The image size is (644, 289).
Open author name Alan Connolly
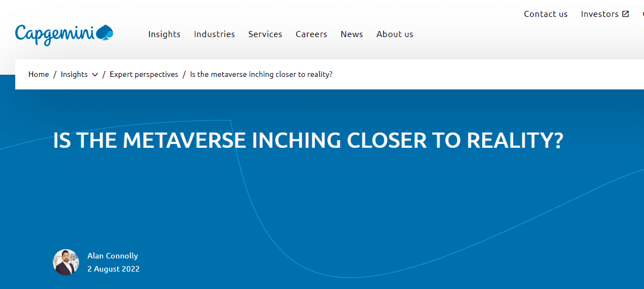coord(113,256)
